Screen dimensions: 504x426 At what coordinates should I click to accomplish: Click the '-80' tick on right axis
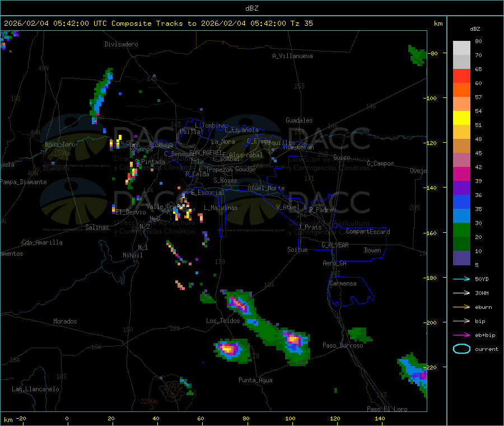click(x=433, y=53)
